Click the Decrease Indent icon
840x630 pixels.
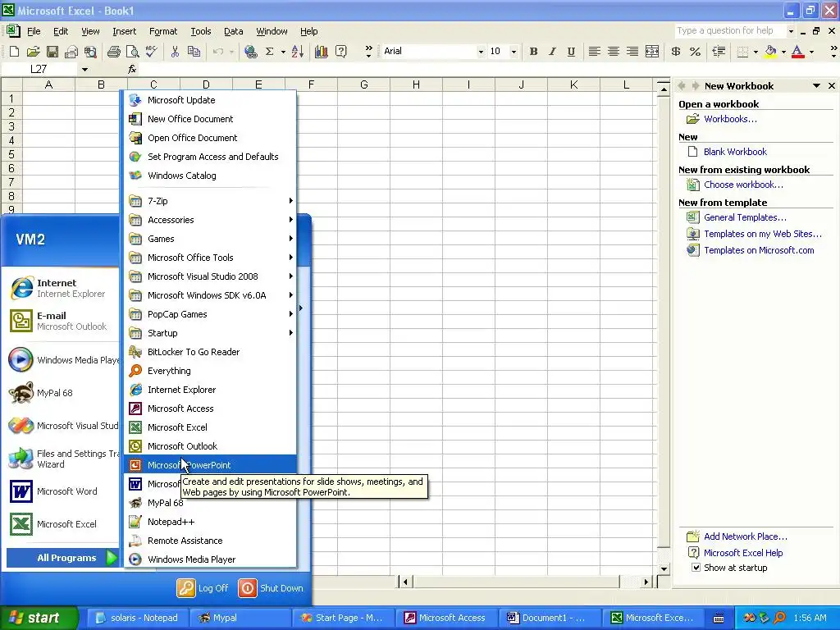tap(719, 52)
